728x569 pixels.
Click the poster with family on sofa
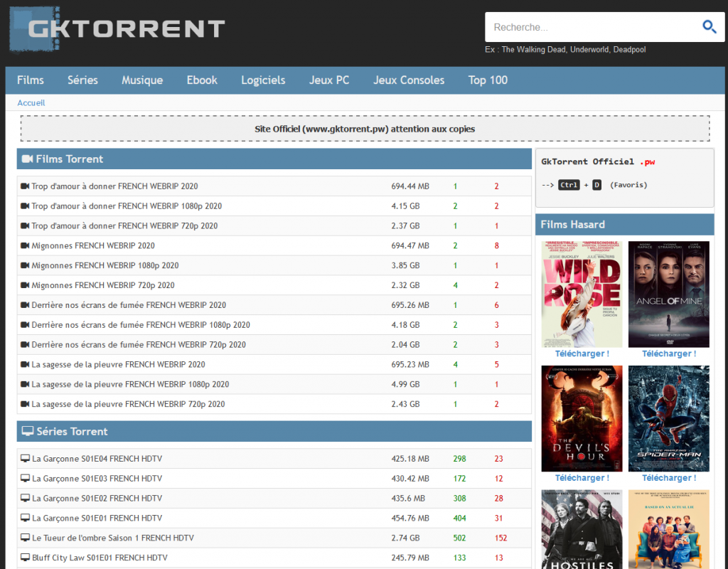(x=668, y=529)
